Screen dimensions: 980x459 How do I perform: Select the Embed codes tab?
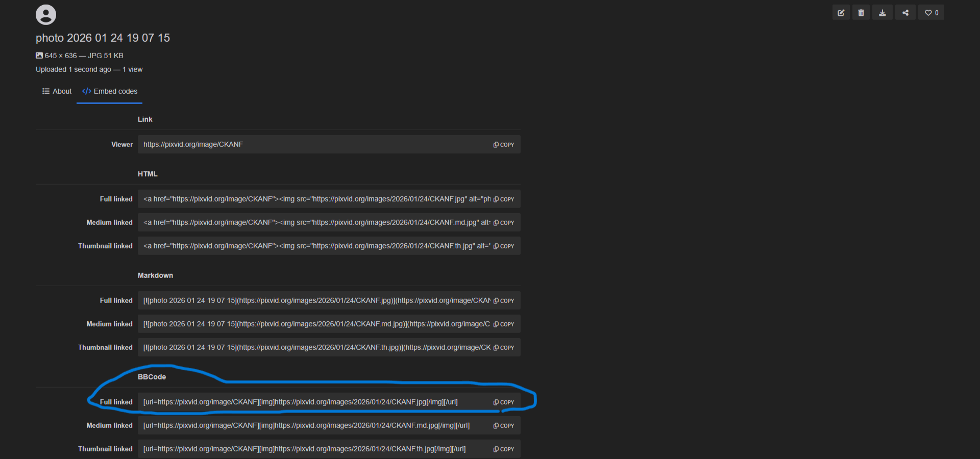tap(110, 91)
